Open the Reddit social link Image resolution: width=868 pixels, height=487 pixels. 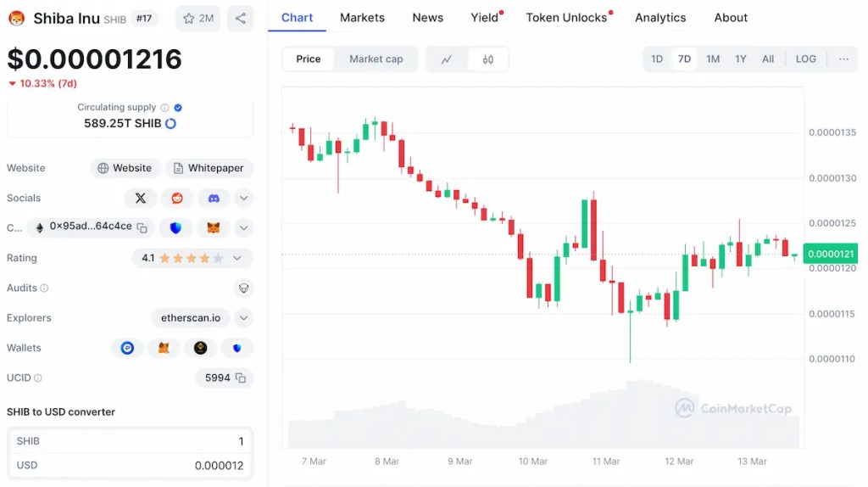177,198
